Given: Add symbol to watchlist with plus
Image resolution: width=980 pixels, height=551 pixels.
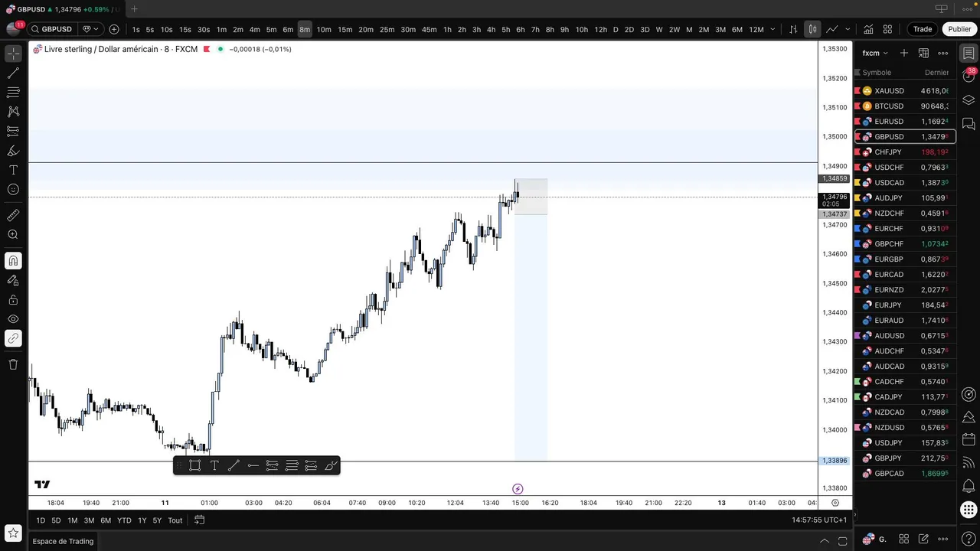Looking at the screenshot, I should pos(904,53).
